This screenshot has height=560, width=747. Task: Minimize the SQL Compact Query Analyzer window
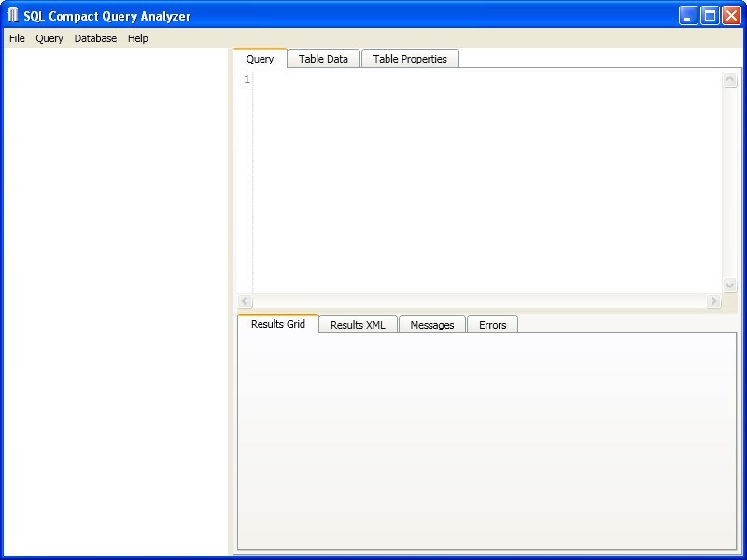pos(688,16)
